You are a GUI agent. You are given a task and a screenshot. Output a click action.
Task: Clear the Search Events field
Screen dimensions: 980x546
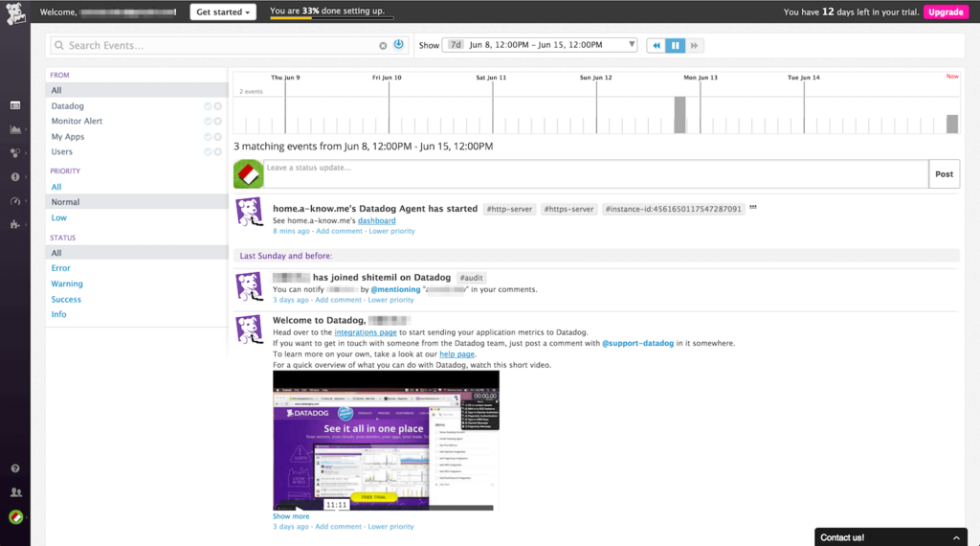[383, 46]
